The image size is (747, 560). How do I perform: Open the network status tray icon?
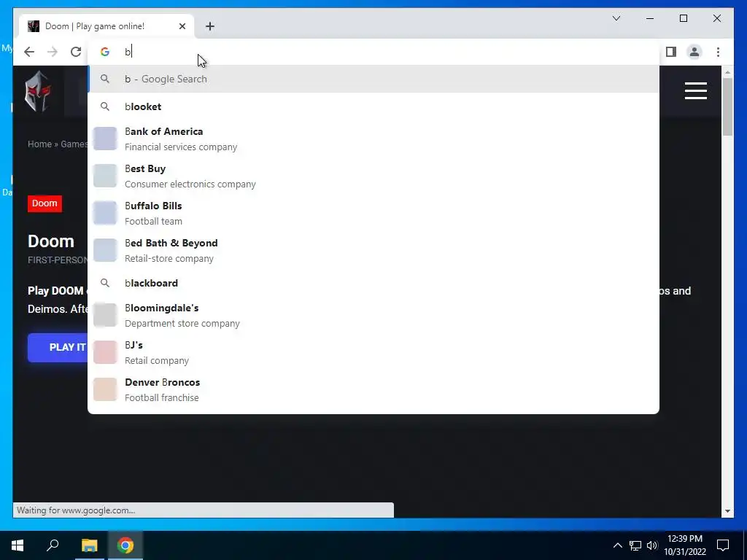[635, 545]
